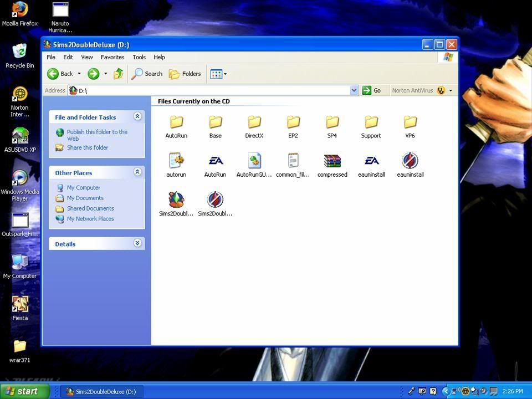The height and width of the screenshot is (399, 532).
Task: Select the My Computer desktop icon
Action: 20,267
